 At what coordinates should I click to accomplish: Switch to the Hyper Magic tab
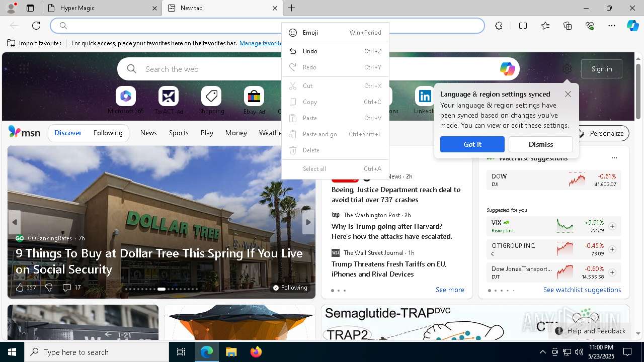pyautogui.click(x=101, y=8)
